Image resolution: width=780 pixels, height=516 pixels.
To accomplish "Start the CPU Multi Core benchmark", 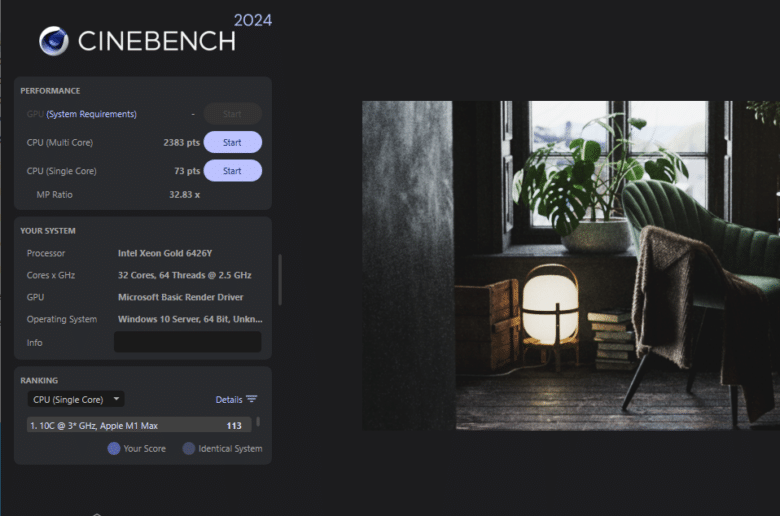I will tap(232, 142).
